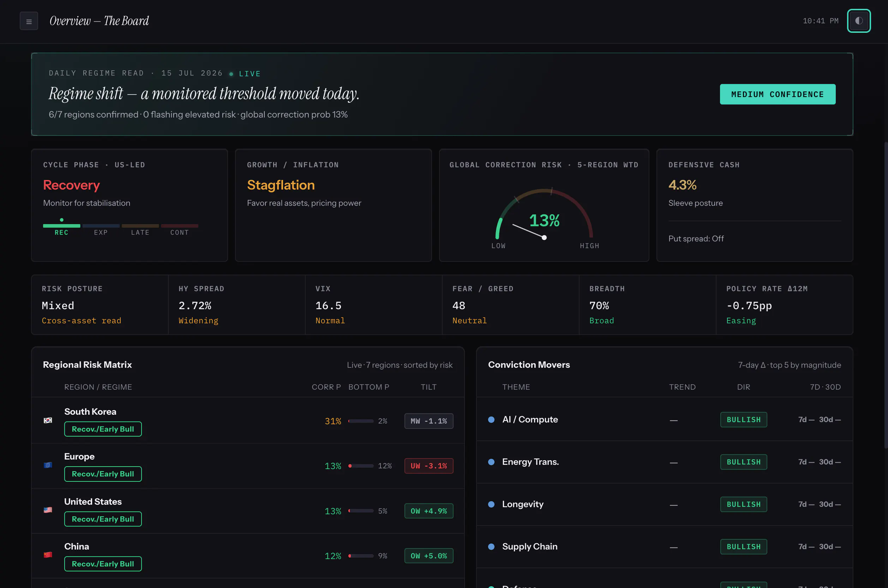Click the Conviction Movers title

[529, 365]
